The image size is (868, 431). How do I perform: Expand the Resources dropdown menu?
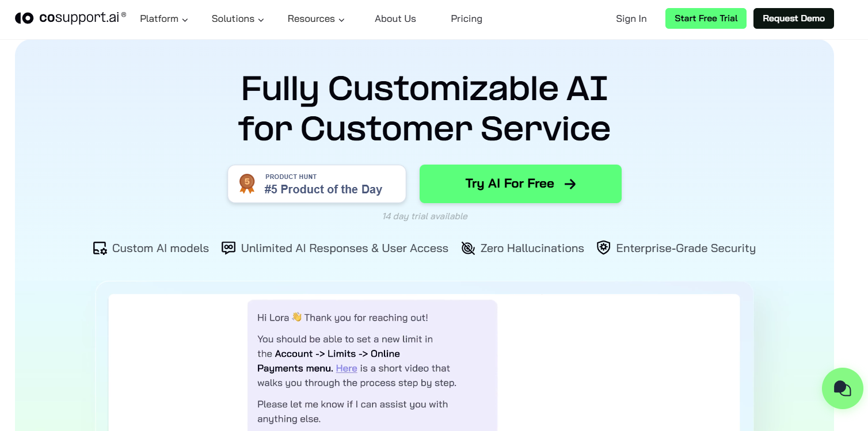(316, 19)
